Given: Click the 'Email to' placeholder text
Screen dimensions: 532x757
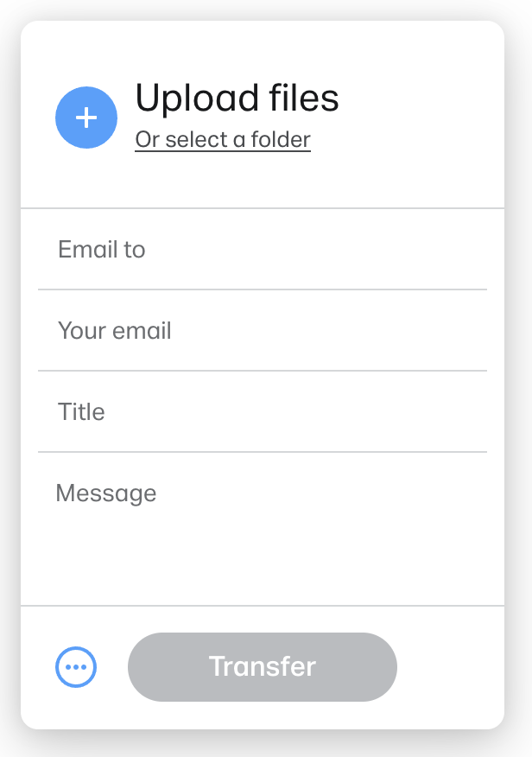Looking at the screenshot, I should tap(102, 250).
